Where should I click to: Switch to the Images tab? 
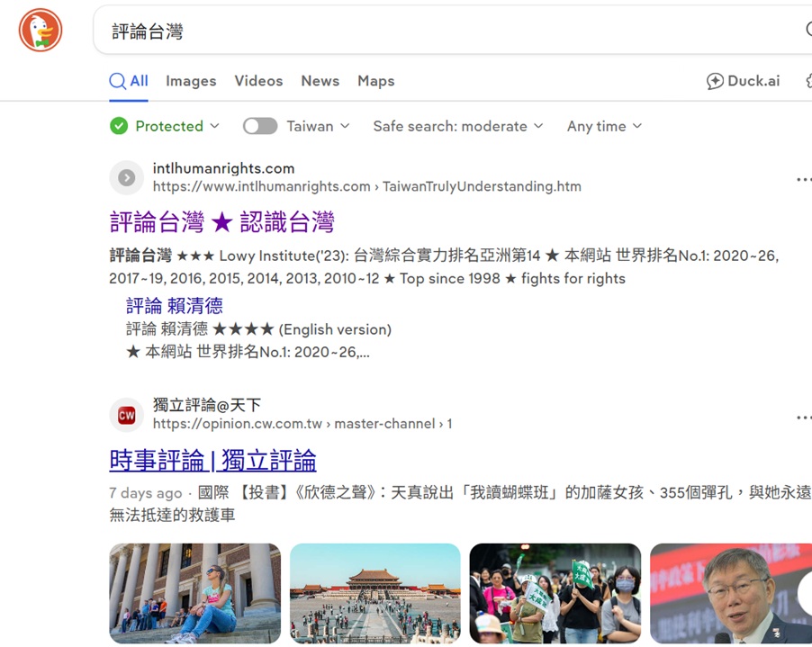(x=191, y=81)
